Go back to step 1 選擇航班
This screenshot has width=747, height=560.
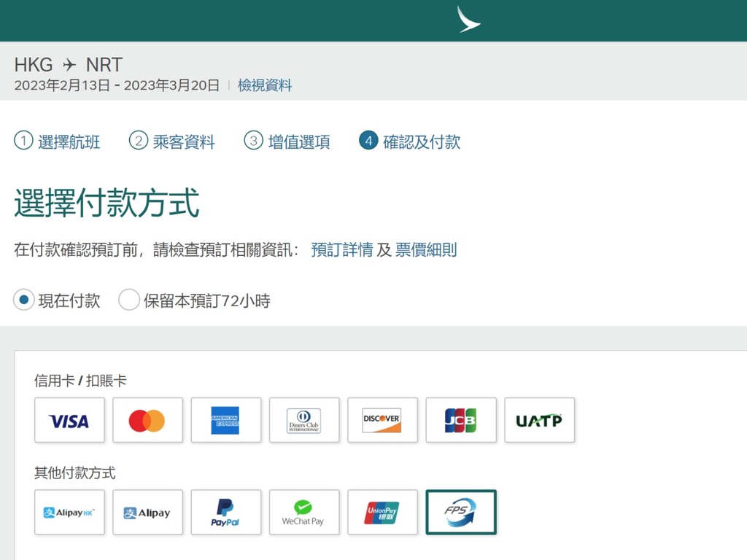(x=57, y=141)
